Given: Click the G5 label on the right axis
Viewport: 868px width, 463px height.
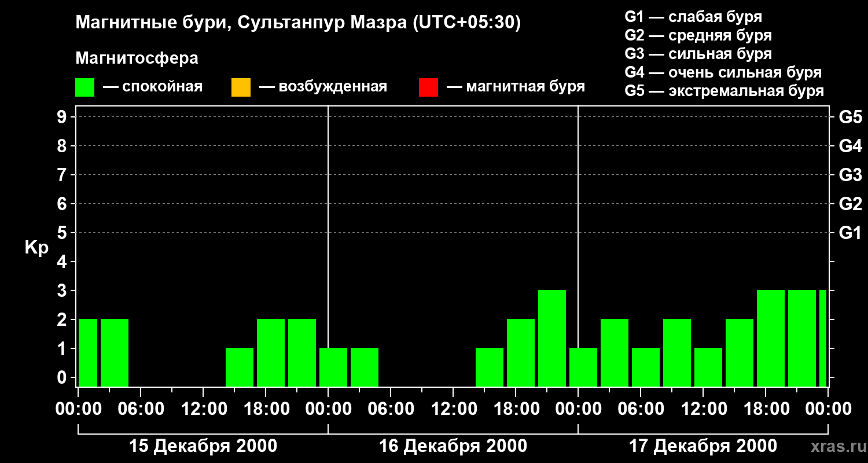Looking at the screenshot, I should (x=851, y=117).
